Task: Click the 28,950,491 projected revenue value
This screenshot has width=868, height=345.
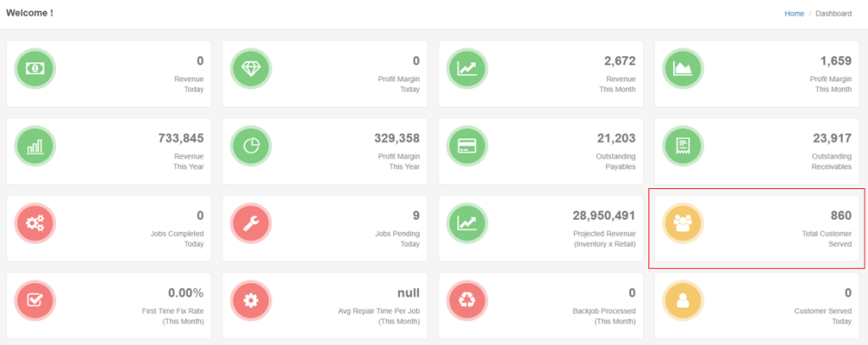Action: click(599, 215)
